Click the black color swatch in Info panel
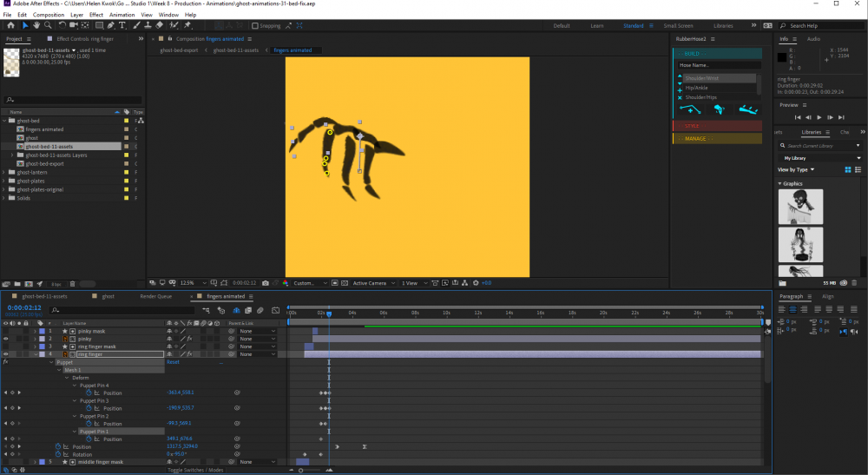 tap(782, 57)
